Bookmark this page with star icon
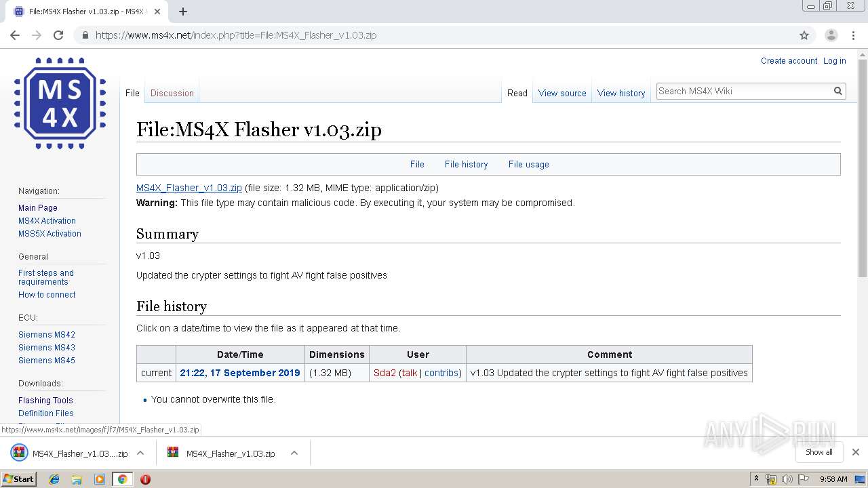 (804, 35)
